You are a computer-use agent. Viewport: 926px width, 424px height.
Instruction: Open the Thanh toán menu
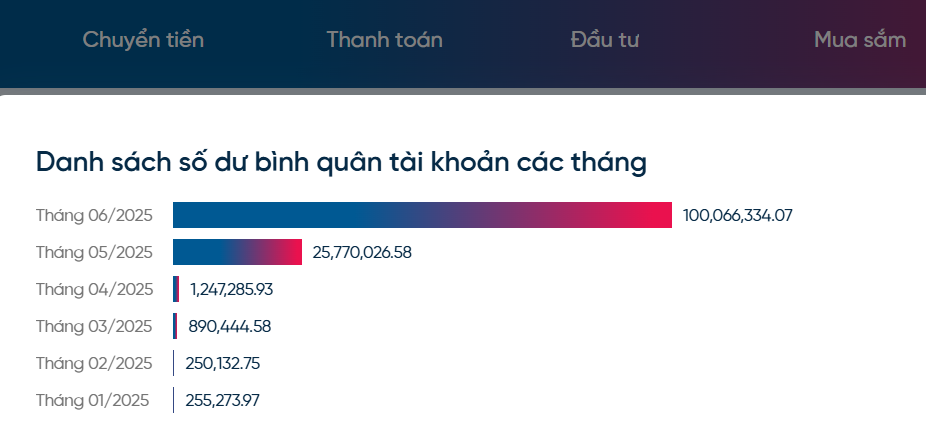click(384, 40)
